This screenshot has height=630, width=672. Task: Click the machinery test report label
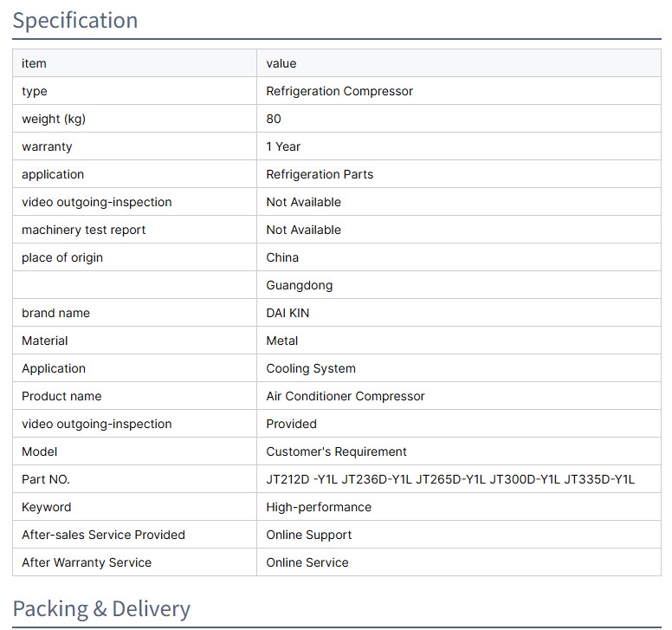83,230
